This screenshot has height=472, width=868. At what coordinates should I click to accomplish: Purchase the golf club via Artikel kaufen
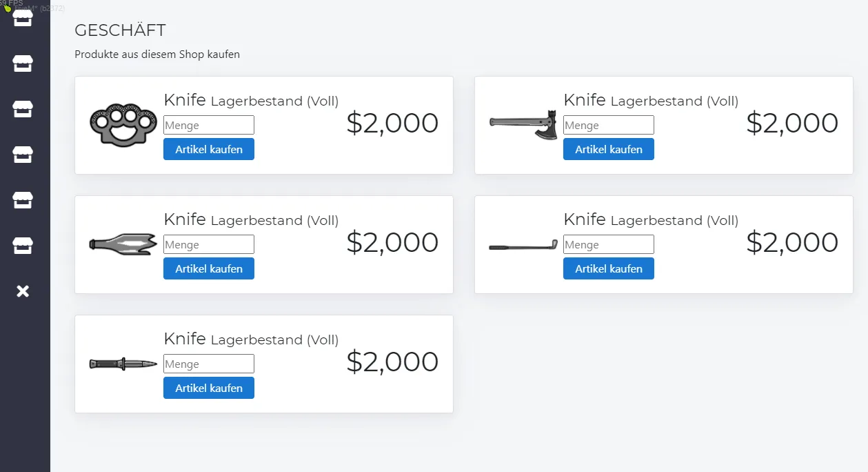(609, 268)
